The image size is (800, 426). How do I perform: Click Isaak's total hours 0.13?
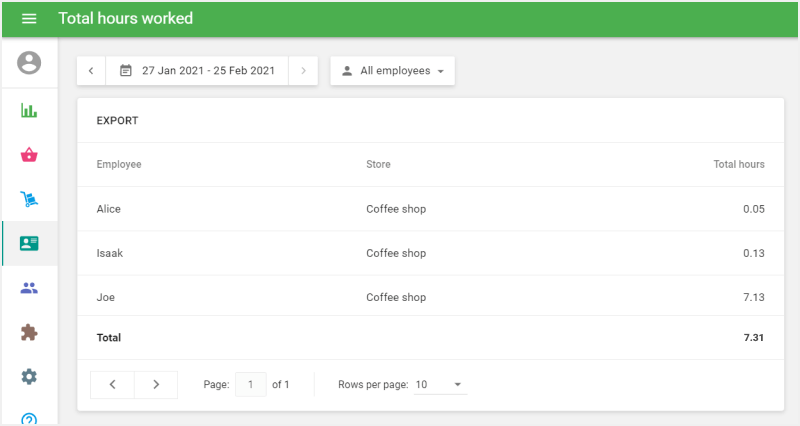click(x=754, y=253)
